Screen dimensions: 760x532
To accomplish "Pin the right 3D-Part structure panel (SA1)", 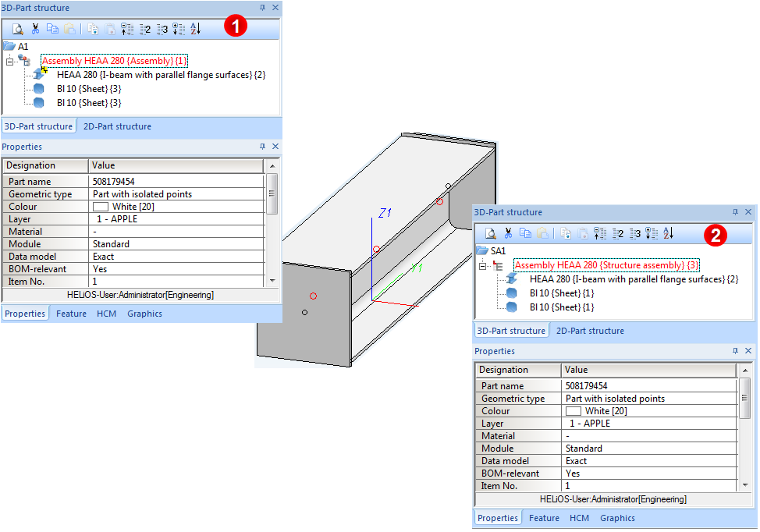I will pos(735,212).
